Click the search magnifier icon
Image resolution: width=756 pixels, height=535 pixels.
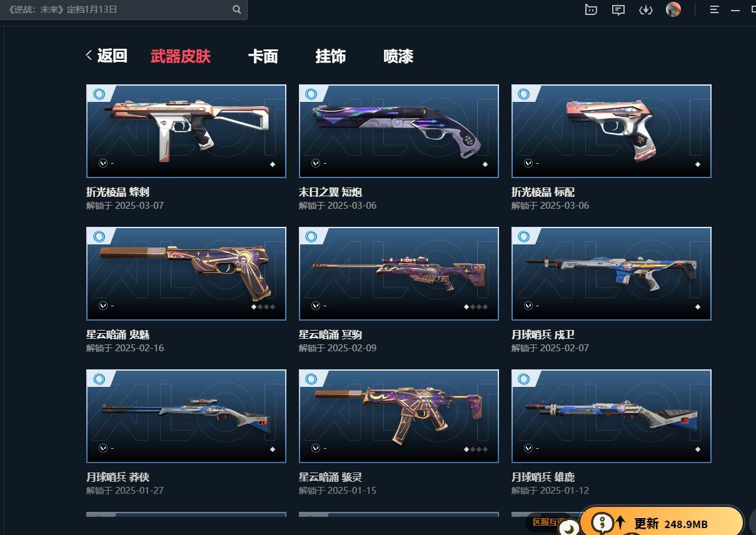pos(236,9)
